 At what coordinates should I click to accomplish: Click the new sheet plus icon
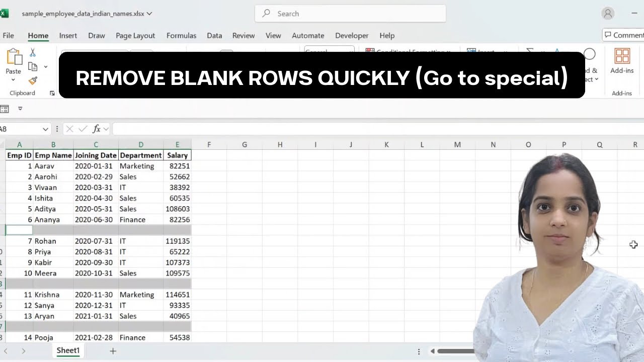click(x=113, y=351)
